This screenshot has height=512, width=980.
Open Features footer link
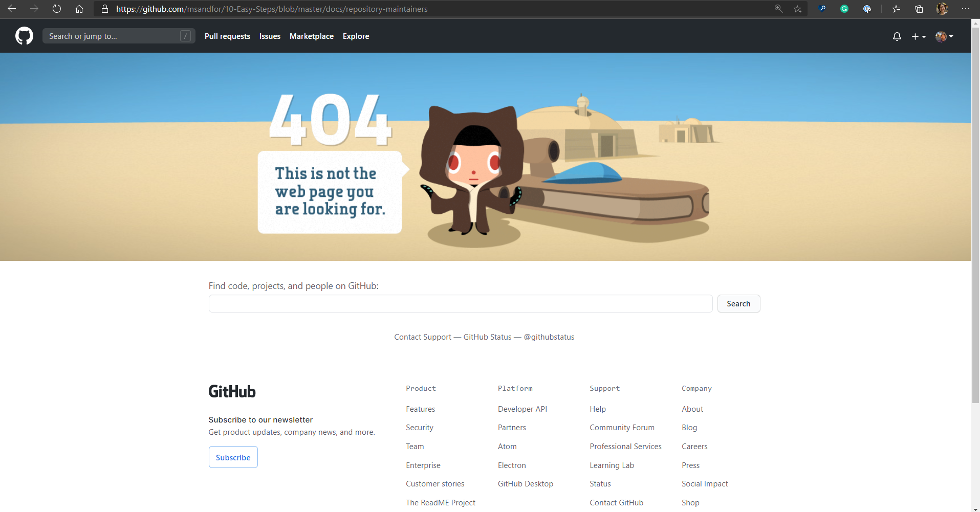[421, 409]
